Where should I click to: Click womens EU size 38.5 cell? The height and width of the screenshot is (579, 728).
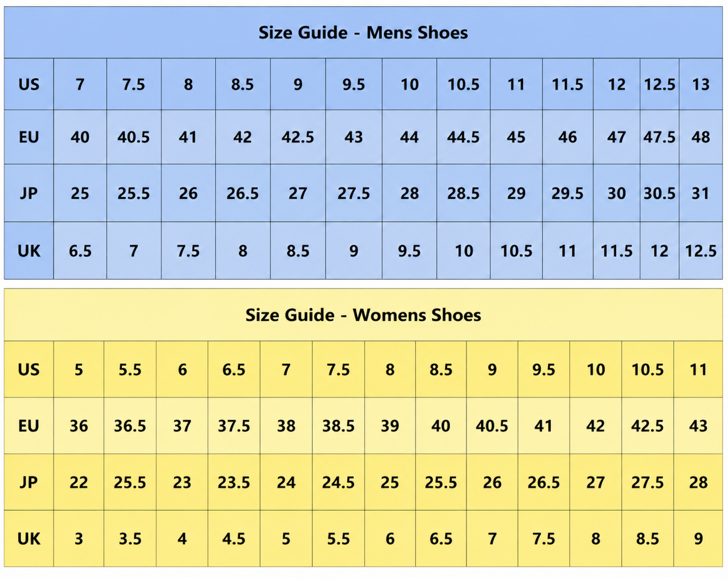point(338,426)
